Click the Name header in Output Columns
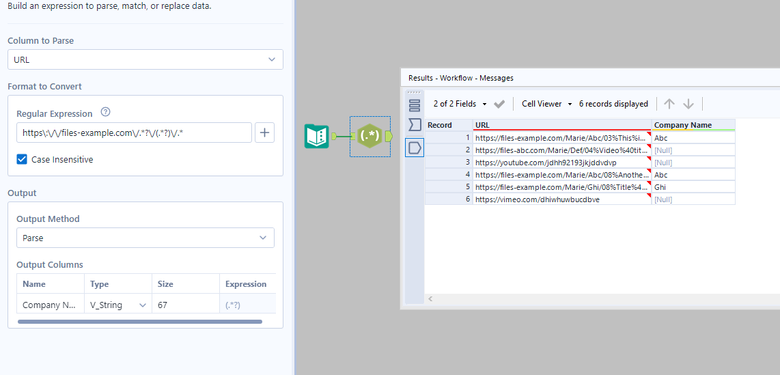780x375 pixels. 50,284
